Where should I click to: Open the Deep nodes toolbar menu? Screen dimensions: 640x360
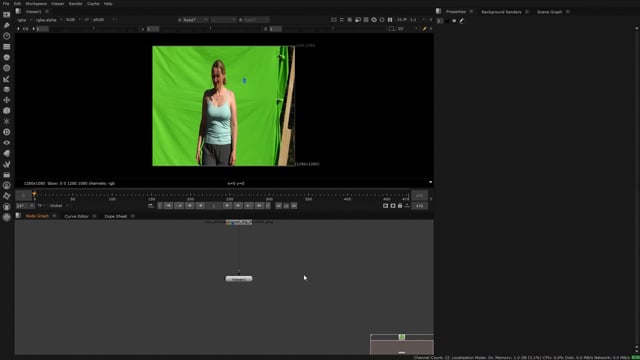(7, 132)
